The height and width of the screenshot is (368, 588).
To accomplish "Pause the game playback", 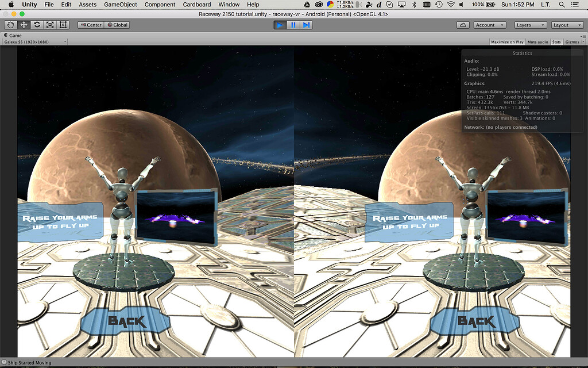I will 294,24.
